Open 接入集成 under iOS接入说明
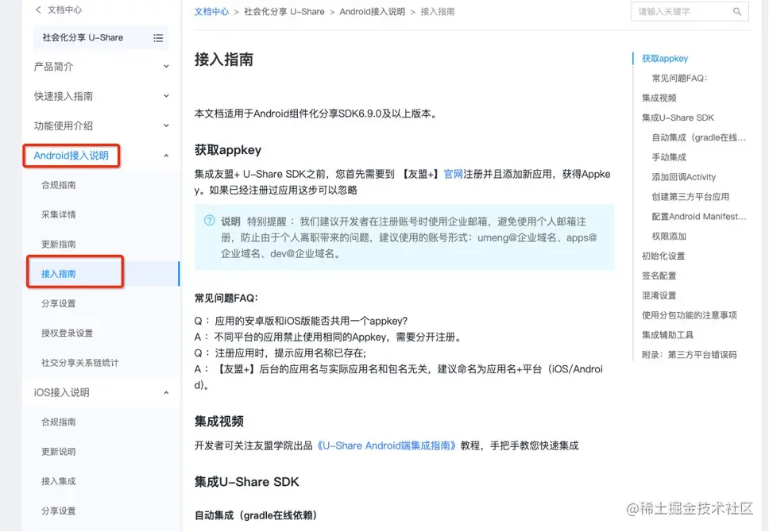Image resolution: width=769 pixels, height=532 pixels. click(x=58, y=481)
